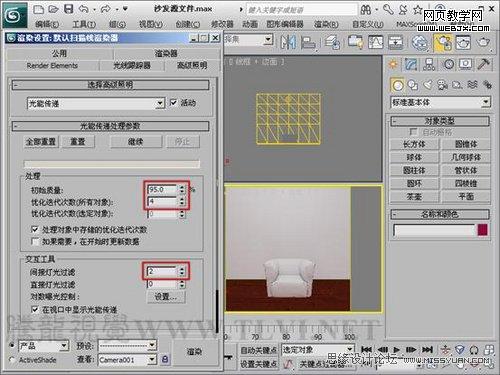
Task: Select the Geometry category sphere icon
Action: pos(397,85)
